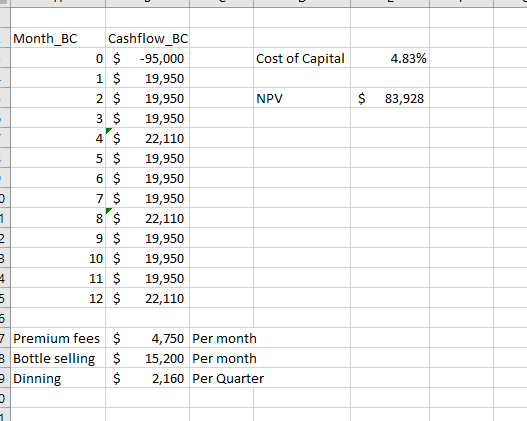The image size is (527, 421).
Task: Click the month number 3 cell
Action: 58,118
